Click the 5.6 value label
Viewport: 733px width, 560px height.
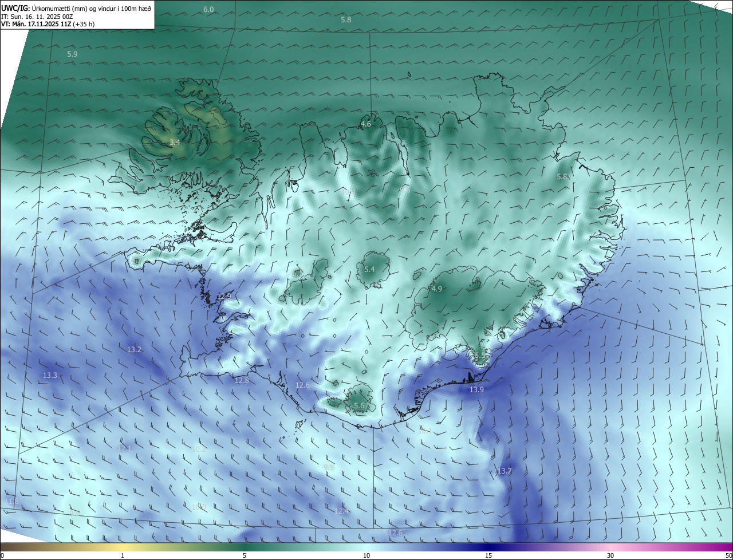tap(359, 405)
